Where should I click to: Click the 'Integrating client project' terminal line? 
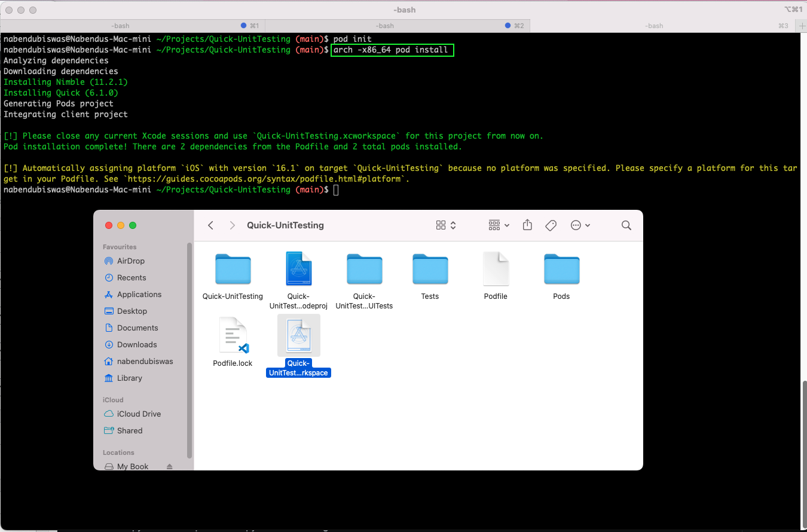click(x=66, y=114)
